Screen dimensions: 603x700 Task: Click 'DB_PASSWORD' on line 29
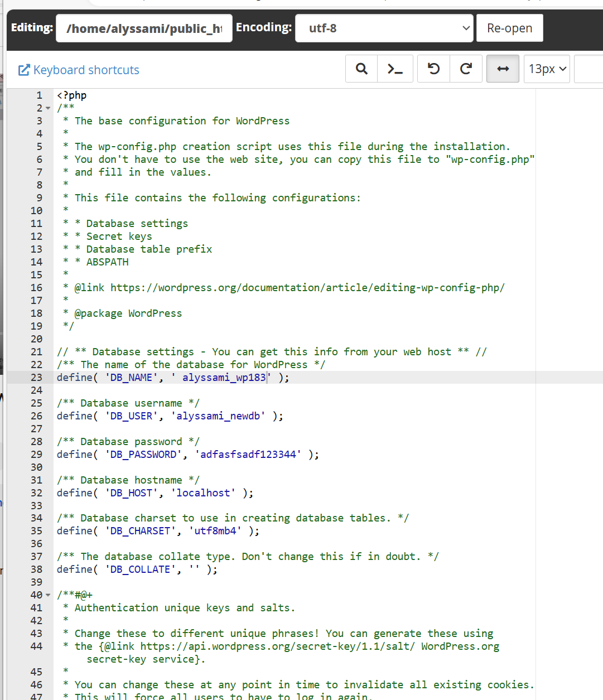click(x=143, y=455)
